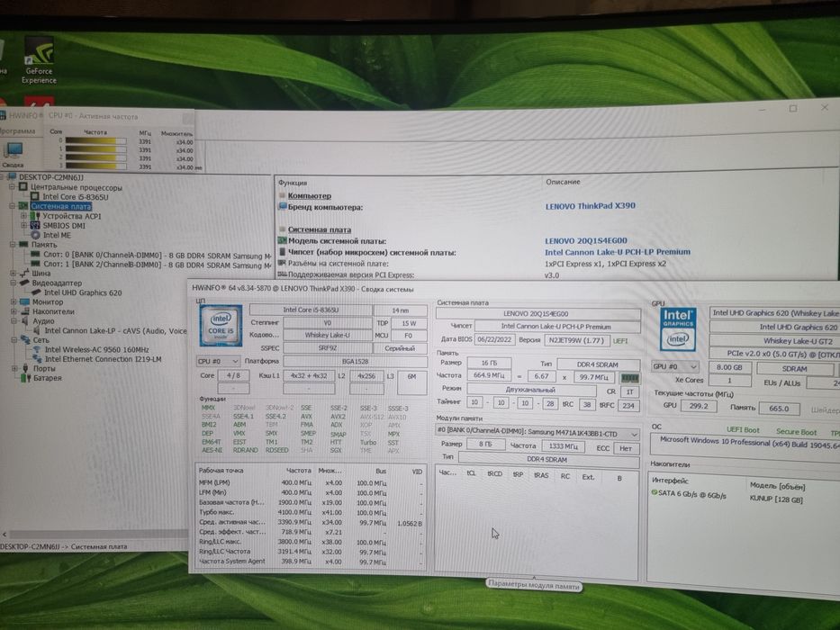The height and width of the screenshot is (630, 840).
Task: Click the Аудио speaker icon
Action: (x=24, y=321)
